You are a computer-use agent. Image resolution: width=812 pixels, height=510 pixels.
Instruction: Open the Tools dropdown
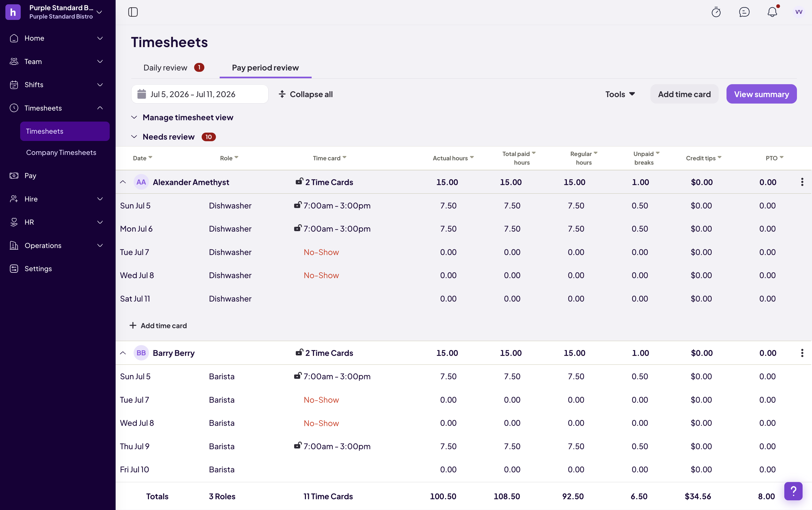620,94
